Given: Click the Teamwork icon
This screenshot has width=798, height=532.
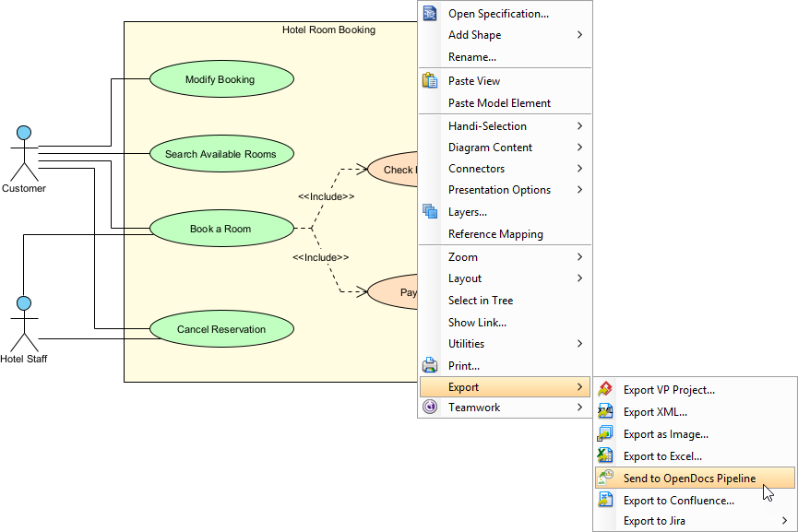Looking at the screenshot, I should [x=429, y=407].
